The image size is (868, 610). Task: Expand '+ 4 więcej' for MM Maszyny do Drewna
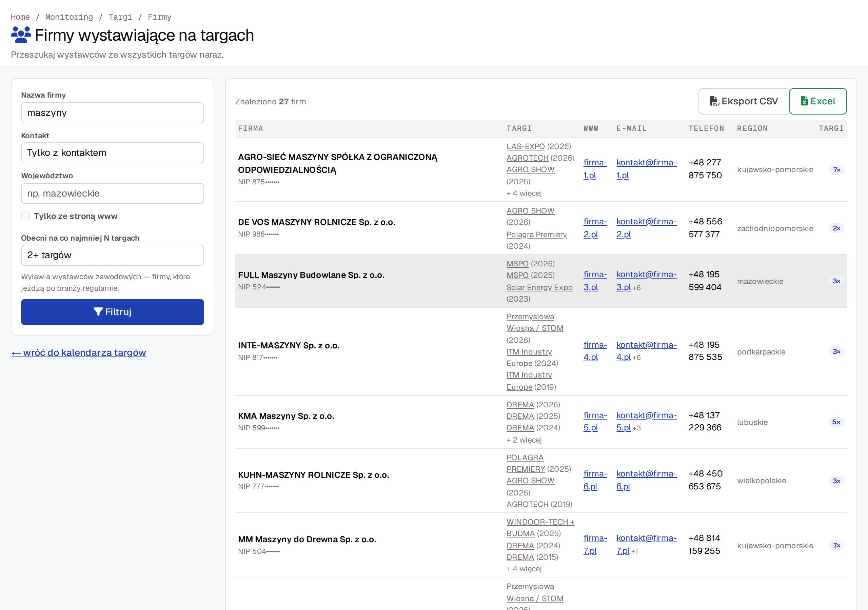(524, 569)
